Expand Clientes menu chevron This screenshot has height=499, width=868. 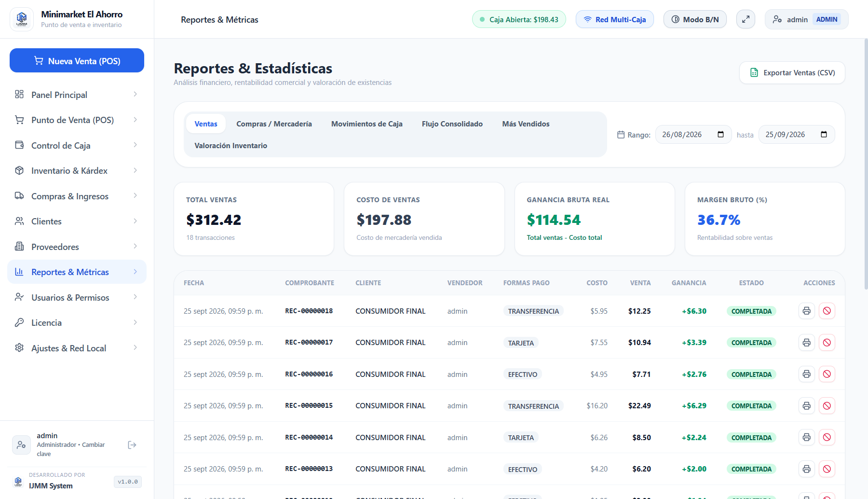pos(135,221)
